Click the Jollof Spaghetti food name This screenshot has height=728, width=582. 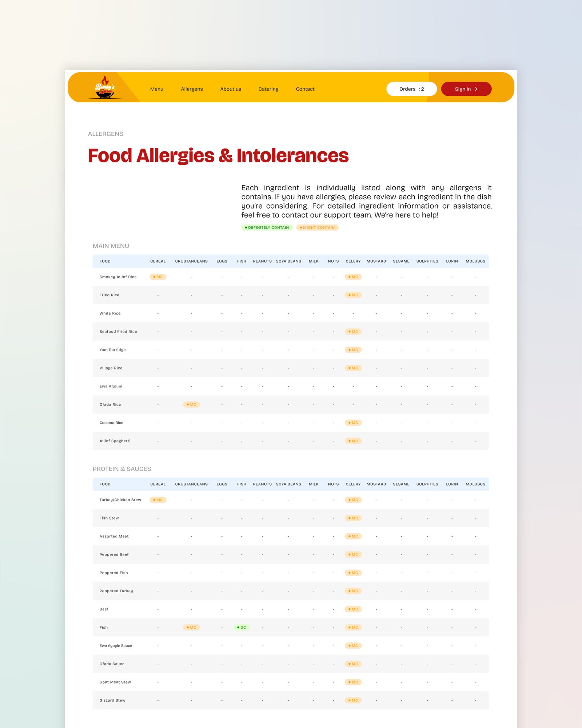pyautogui.click(x=115, y=441)
